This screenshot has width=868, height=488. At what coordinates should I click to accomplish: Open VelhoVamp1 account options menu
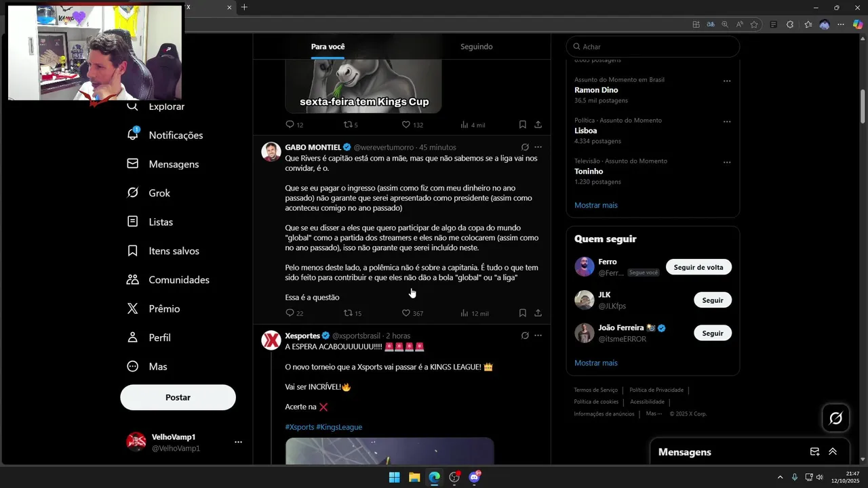coord(238,442)
